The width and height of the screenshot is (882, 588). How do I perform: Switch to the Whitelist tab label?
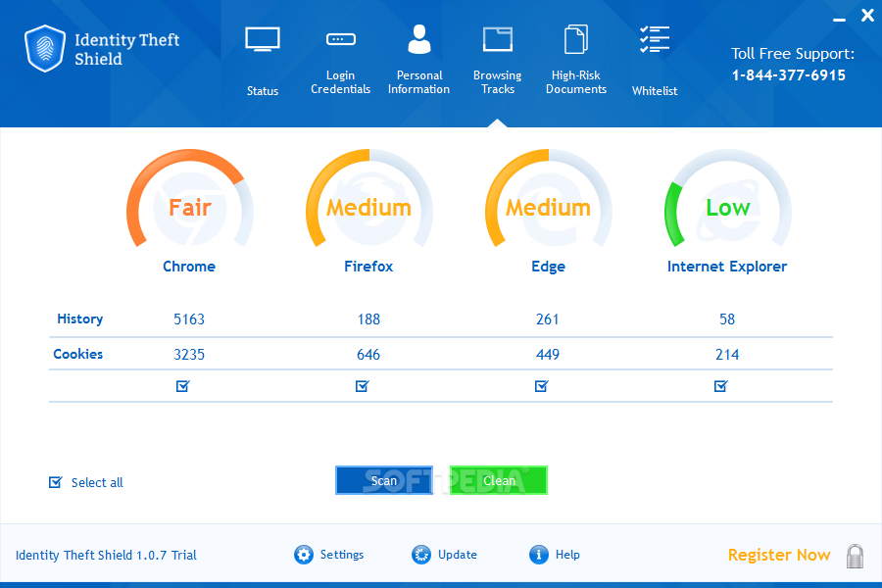[655, 90]
